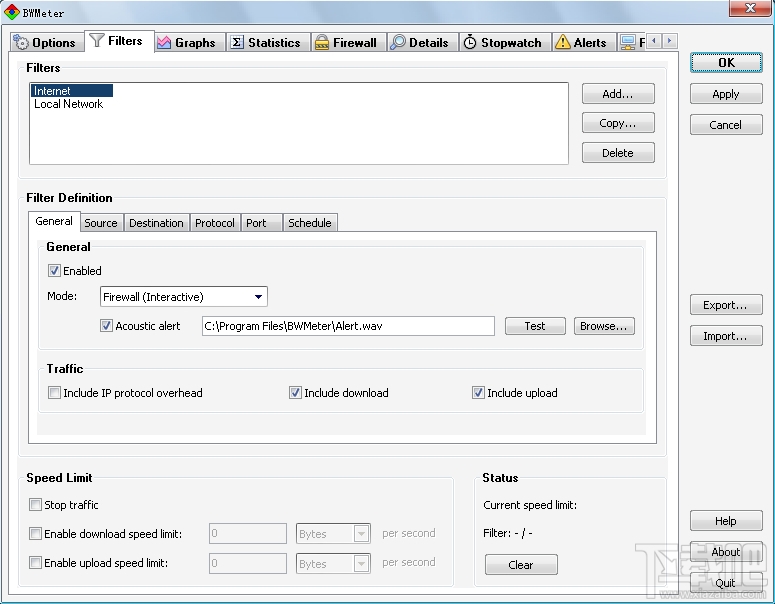Close the BWMeter window
This screenshot has width=775, height=604.
pos(750,7)
